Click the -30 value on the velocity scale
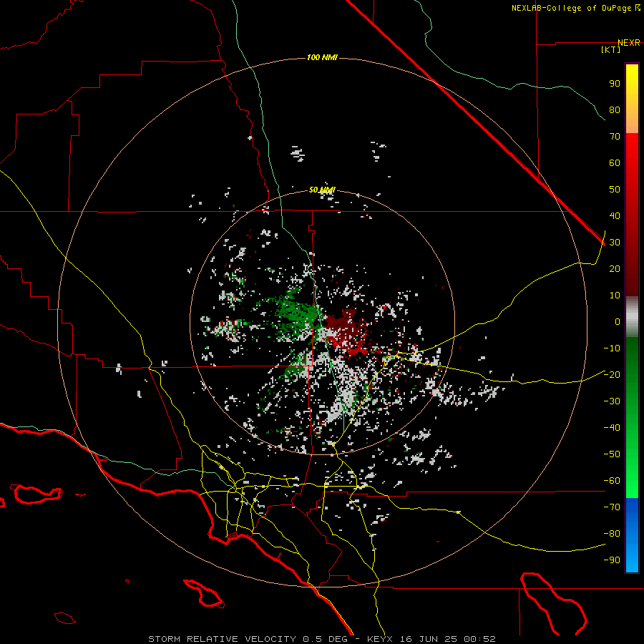 612,401
